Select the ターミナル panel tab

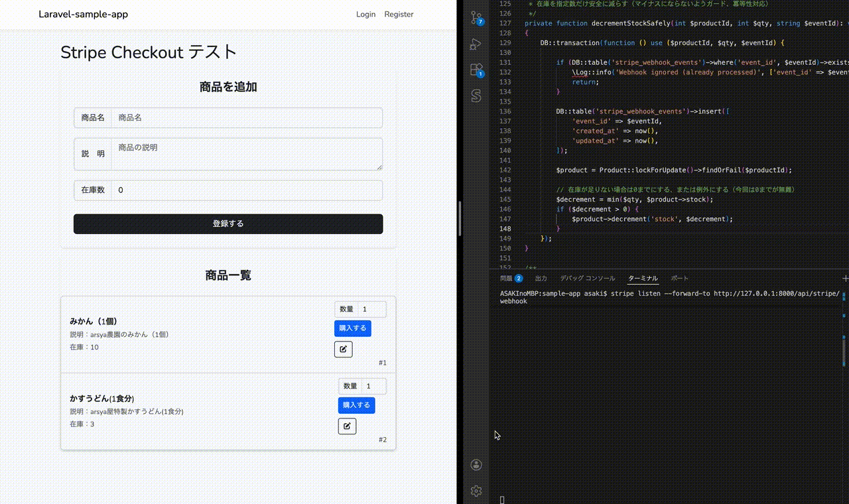643,279
